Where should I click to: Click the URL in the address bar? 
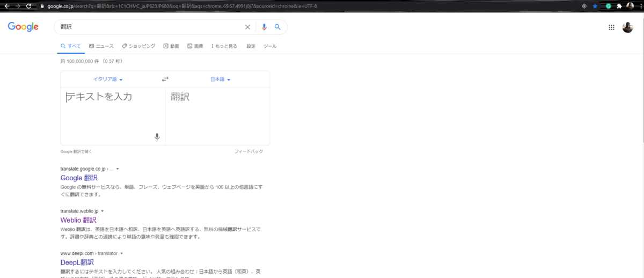(x=182, y=6)
